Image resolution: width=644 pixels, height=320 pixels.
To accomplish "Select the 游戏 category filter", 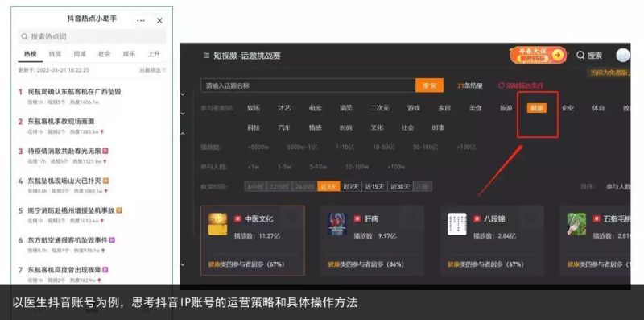I will point(414,108).
